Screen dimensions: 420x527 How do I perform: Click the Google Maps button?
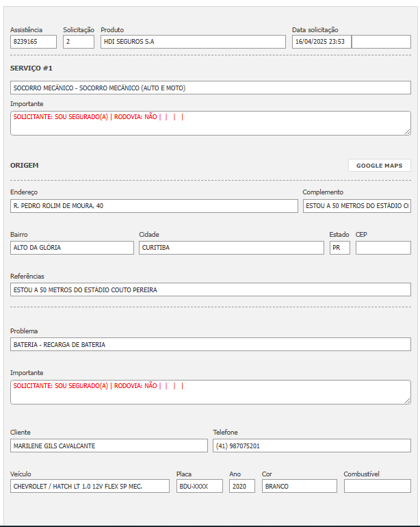[379, 166]
